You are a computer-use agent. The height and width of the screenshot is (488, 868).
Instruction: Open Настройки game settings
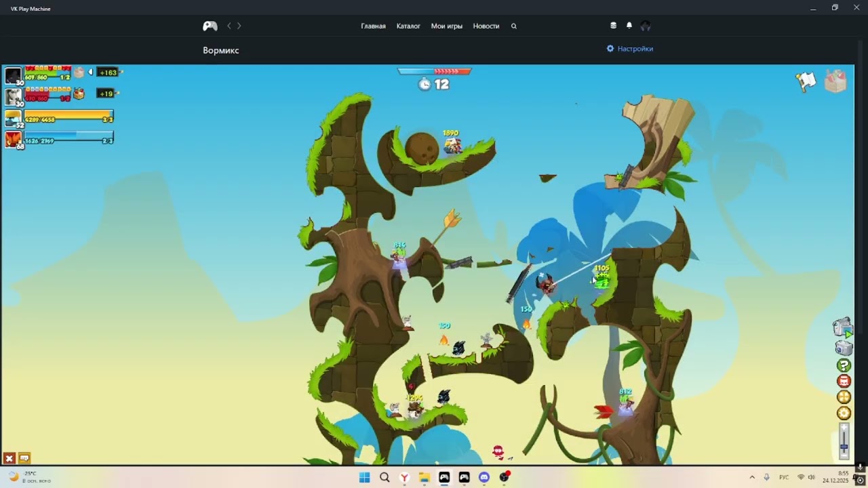coord(630,49)
